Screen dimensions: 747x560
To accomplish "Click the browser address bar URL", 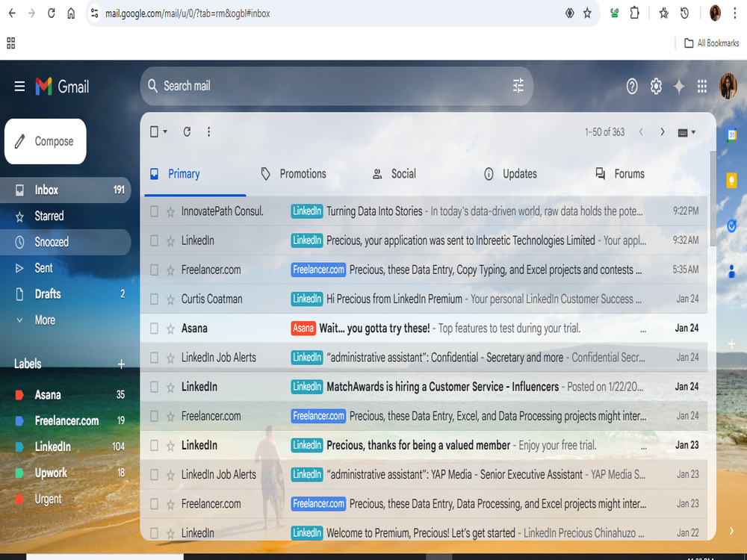I will point(187,13).
